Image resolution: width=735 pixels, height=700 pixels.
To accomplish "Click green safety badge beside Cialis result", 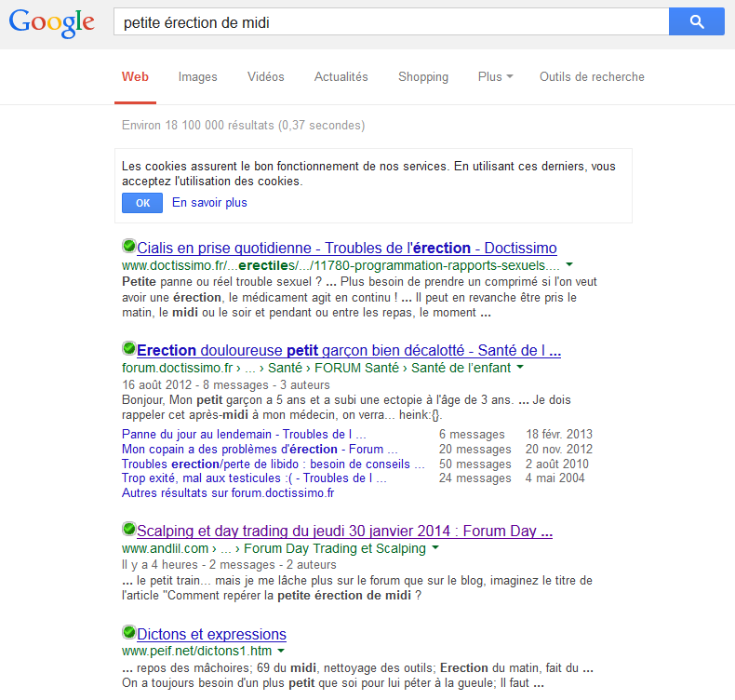I will click(x=129, y=246).
